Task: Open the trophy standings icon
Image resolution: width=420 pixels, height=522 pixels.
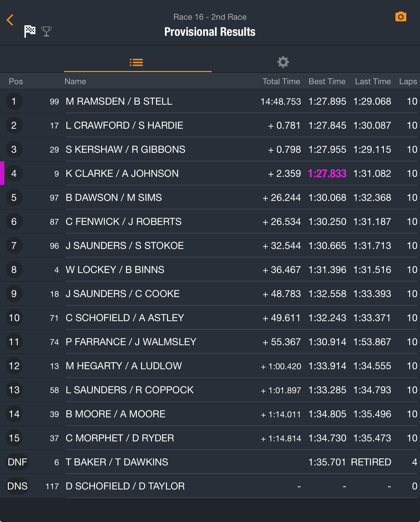Action: (x=46, y=31)
